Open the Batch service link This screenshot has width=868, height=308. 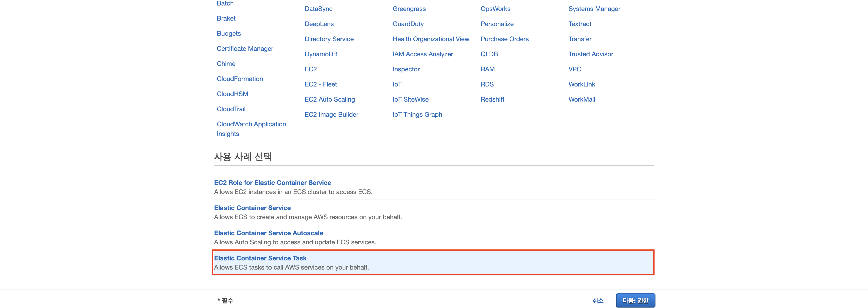pyautogui.click(x=225, y=3)
